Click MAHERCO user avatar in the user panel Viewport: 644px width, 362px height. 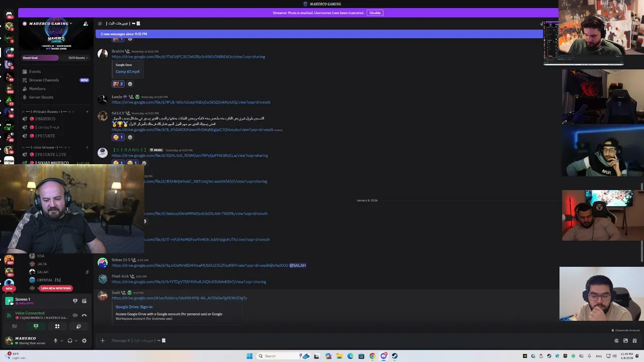[9, 340]
